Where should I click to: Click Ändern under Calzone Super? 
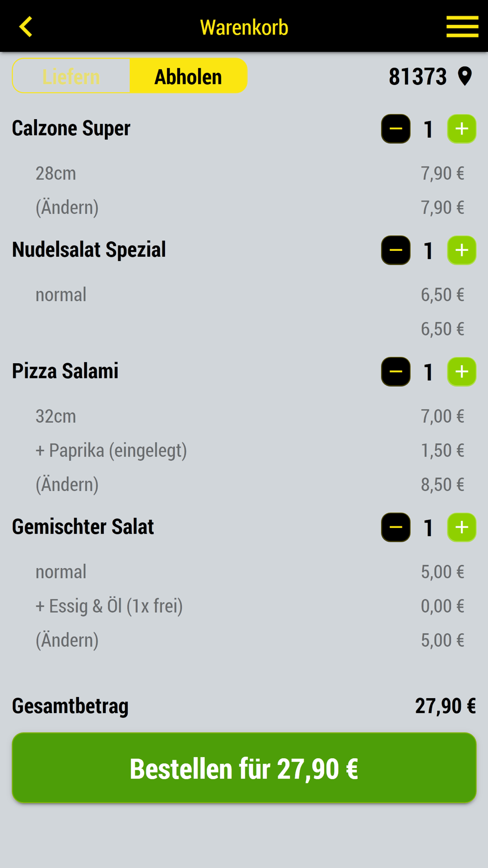point(67,207)
